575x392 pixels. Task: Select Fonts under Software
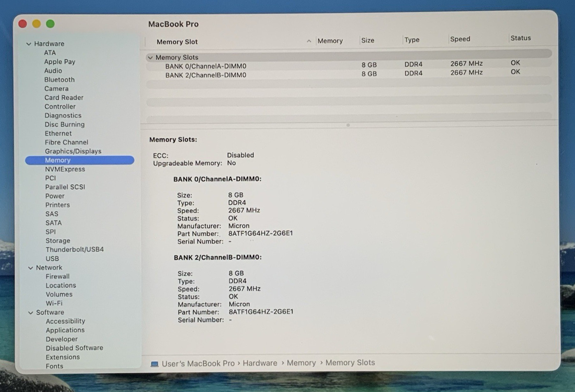tap(54, 366)
